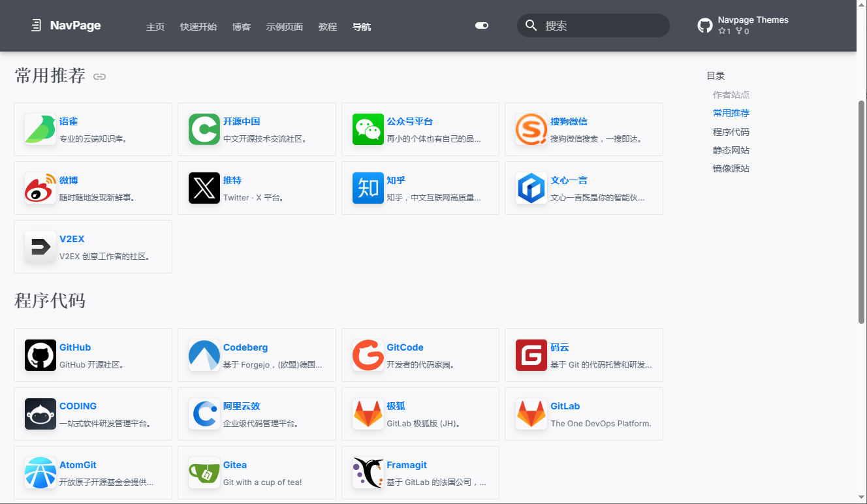Click the AtomGit blue icon
Screen dimensions: 867x504
tap(40, 473)
